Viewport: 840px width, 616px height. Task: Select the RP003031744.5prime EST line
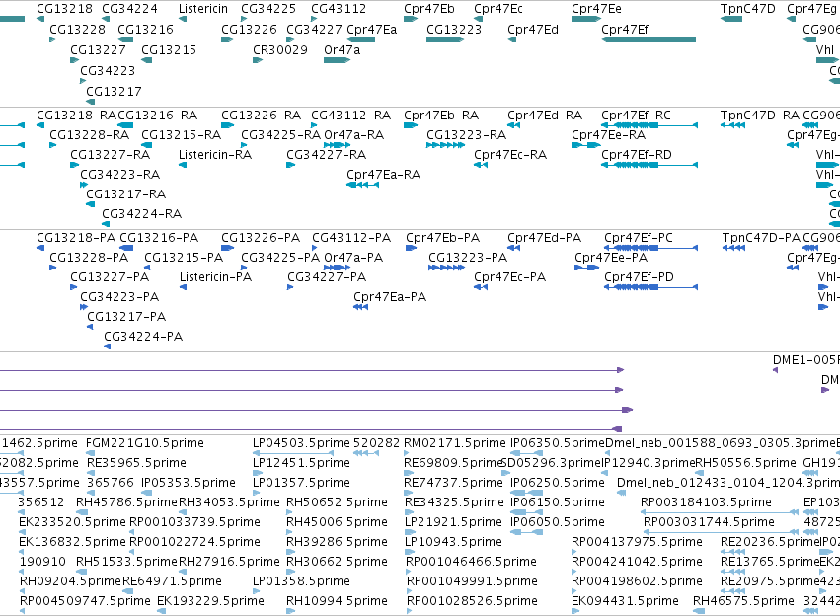[x=721, y=532]
